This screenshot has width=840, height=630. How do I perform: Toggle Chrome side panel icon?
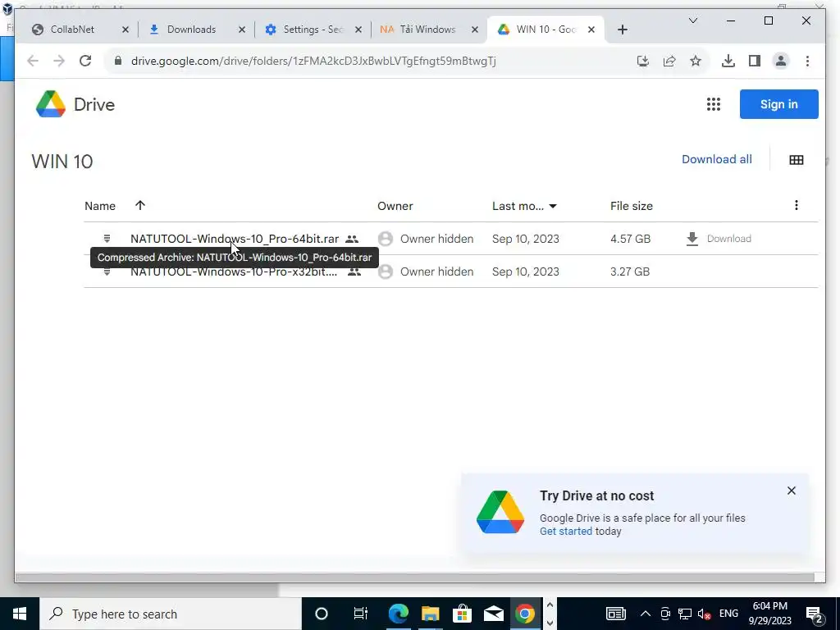coord(755,61)
